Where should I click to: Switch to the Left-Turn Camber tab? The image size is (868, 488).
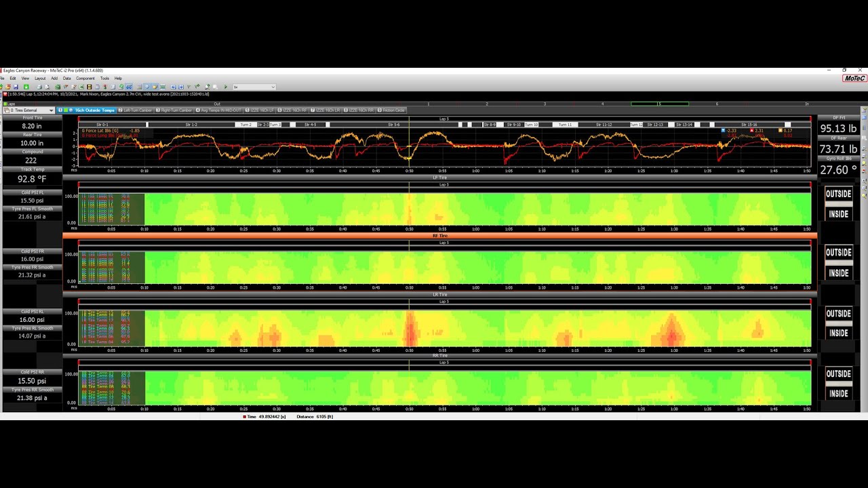point(135,110)
